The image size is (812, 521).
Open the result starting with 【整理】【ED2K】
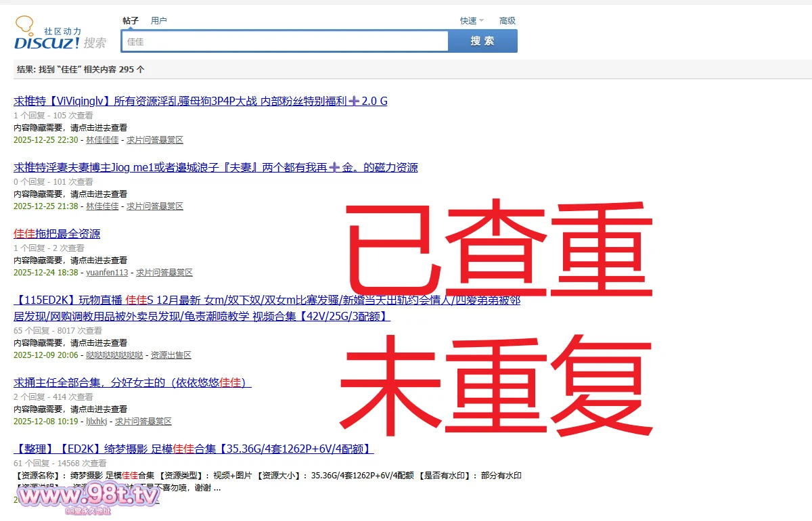tap(194, 449)
